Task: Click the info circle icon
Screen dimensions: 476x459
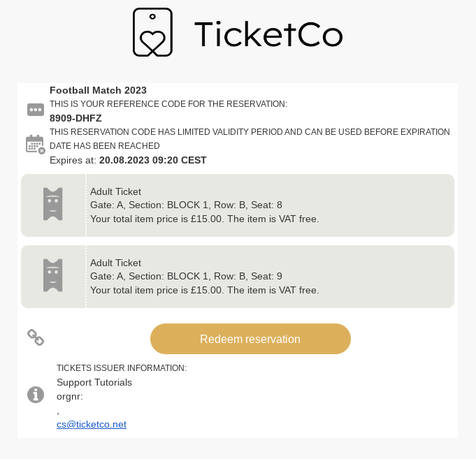Action: (x=36, y=395)
